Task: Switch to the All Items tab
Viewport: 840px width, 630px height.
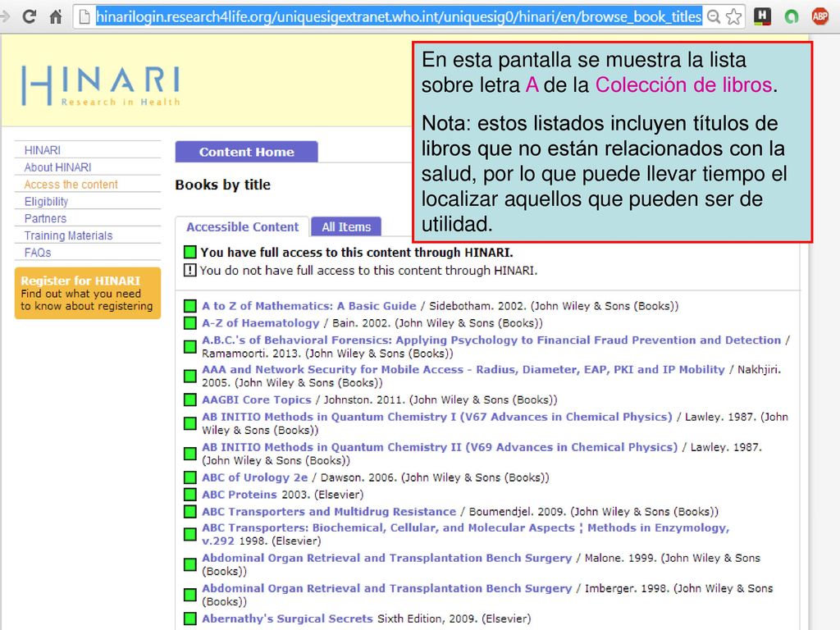Action: [x=346, y=226]
